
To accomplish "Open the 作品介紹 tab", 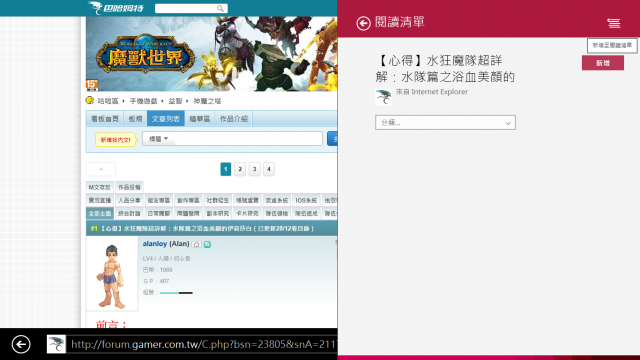I will pyautogui.click(x=234, y=119).
